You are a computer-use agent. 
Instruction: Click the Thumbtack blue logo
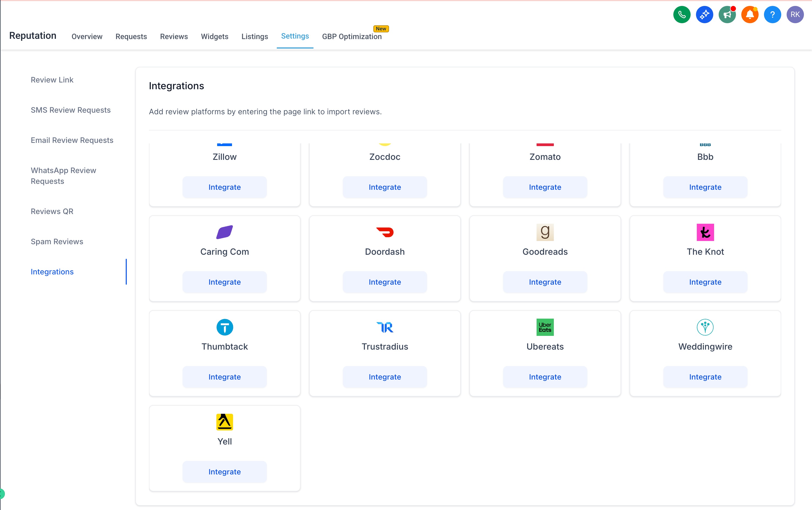pyautogui.click(x=224, y=327)
